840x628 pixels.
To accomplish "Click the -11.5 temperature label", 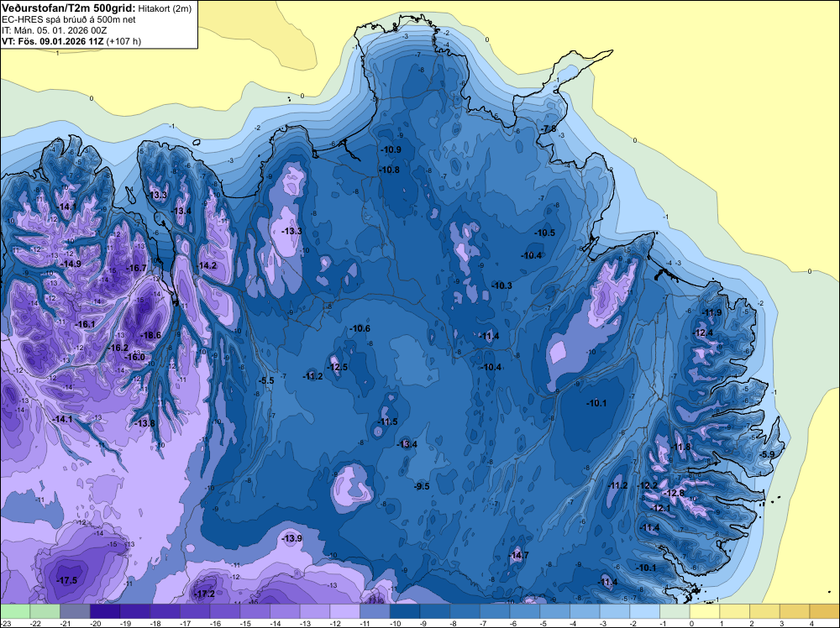I will click(386, 421).
